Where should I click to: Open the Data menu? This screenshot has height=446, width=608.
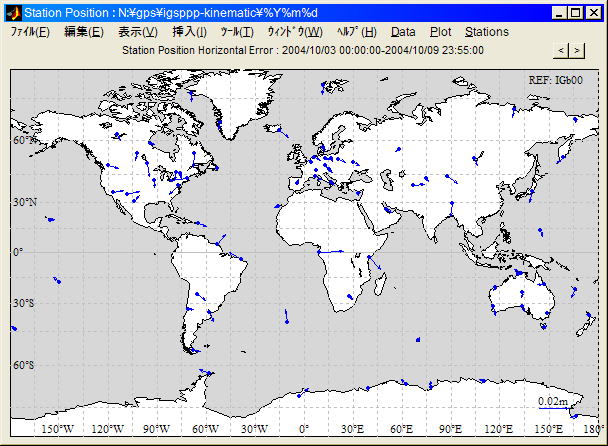[403, 32]
